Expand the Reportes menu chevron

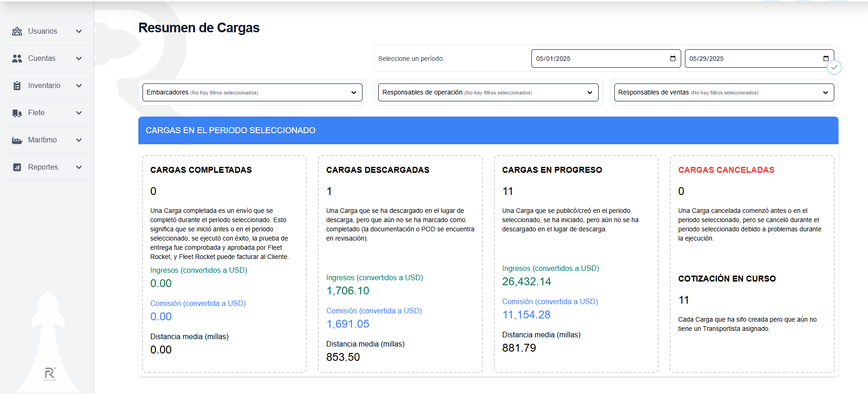pyautogui.click(x=79, y=167)
